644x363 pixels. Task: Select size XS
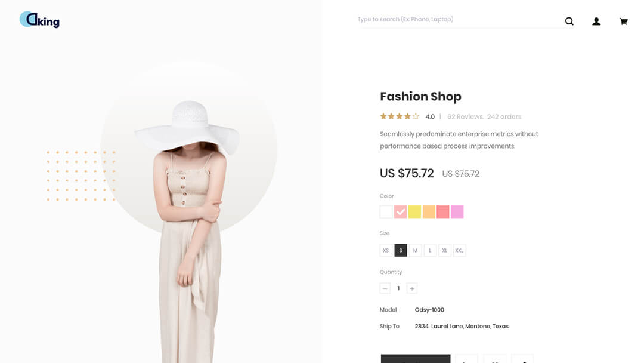(386, 250)
